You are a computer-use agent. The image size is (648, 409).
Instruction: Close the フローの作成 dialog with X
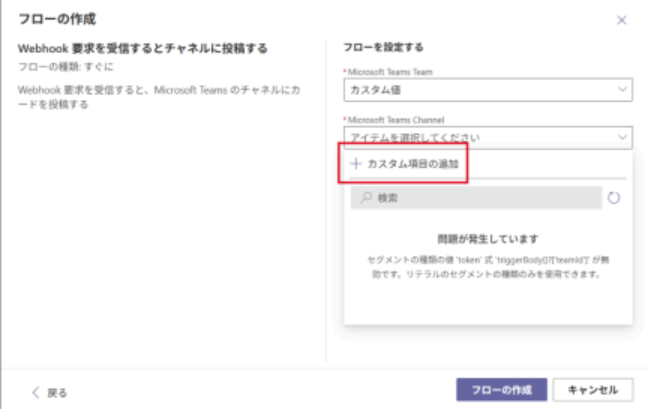pyautogui.click(x=622, y=20)
